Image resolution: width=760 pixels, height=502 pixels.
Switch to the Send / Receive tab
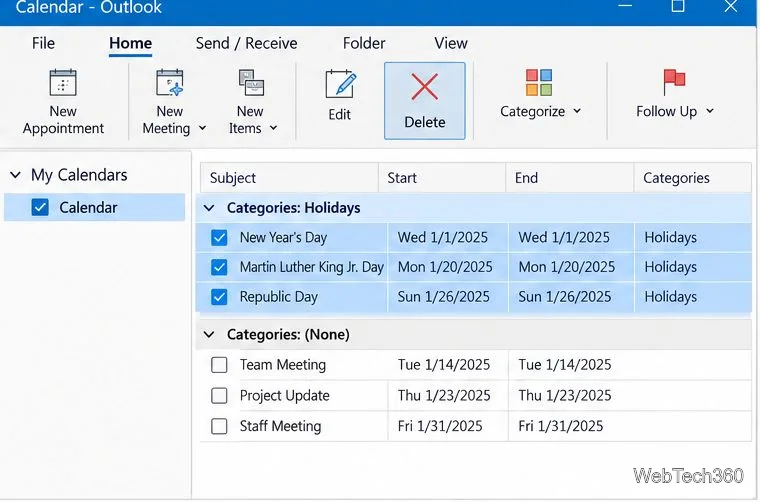click(246, 43)
